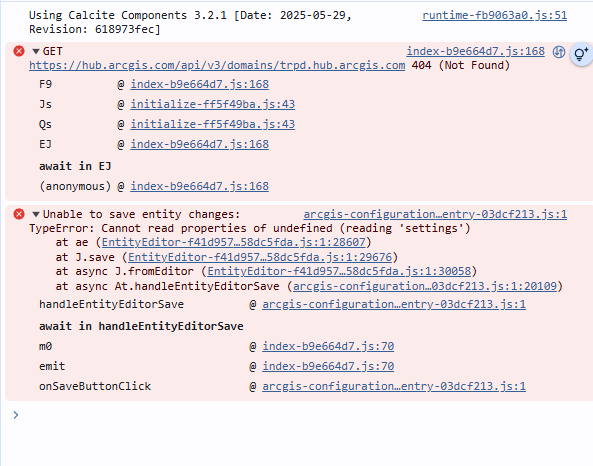Click the error icon beside Unable to save
Image resolution: width=593 pixels, height=466 pixels.
click(19, 214)
